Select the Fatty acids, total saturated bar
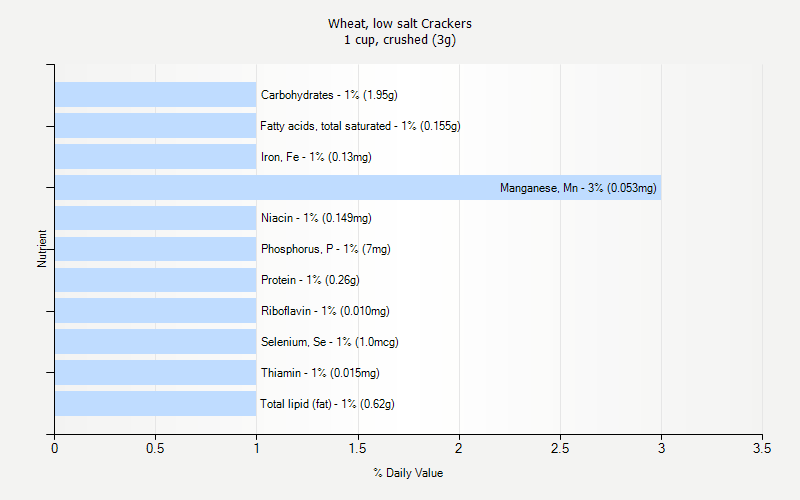 click(156, 126)
